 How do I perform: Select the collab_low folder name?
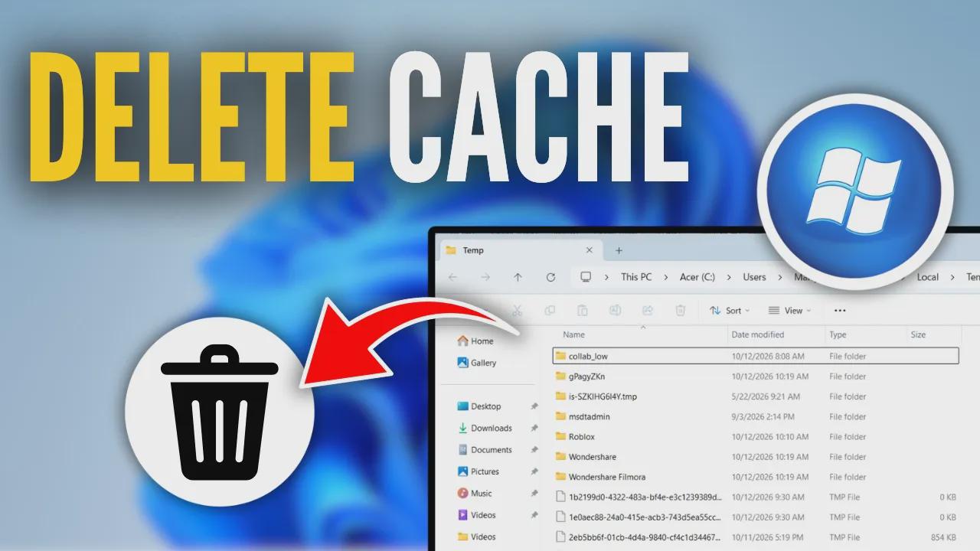(588, 357)
